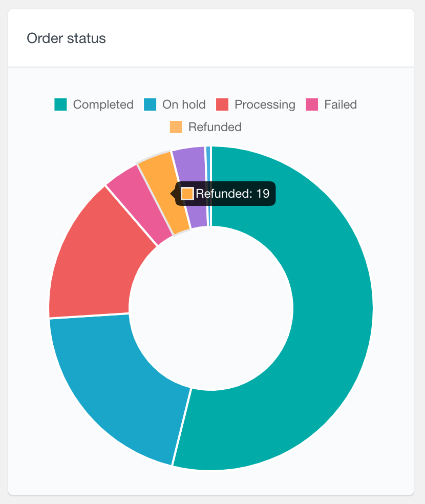Viewport: 425px width, 504px height.
Task: Click the teal Completed legend color box
Action: tap(61, 104)
